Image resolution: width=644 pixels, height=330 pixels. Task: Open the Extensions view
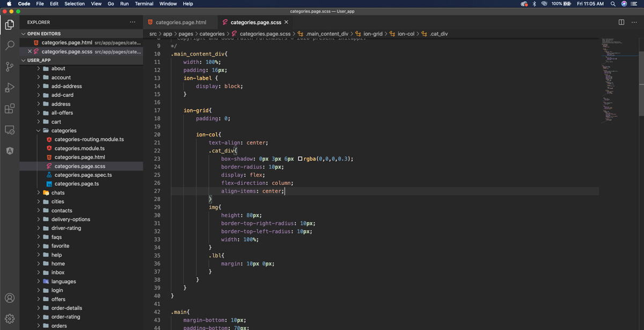[x=10, y=109]
